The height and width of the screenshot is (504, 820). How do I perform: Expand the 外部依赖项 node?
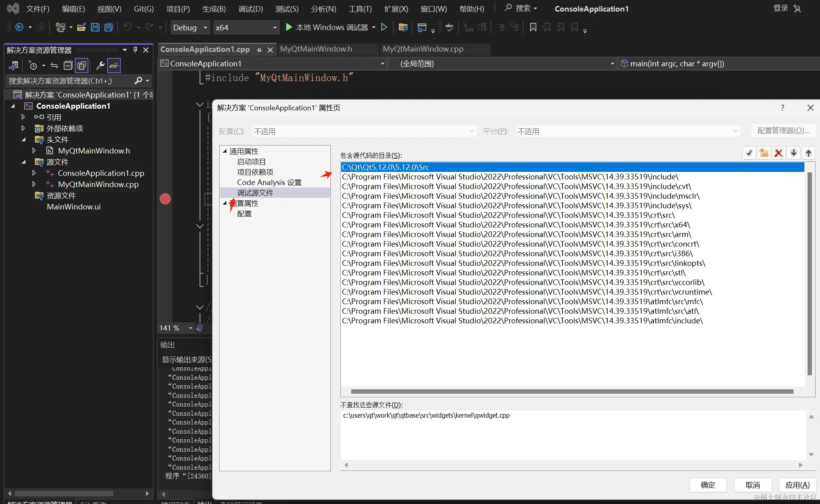pyautogui.click(x=23, y=128)
